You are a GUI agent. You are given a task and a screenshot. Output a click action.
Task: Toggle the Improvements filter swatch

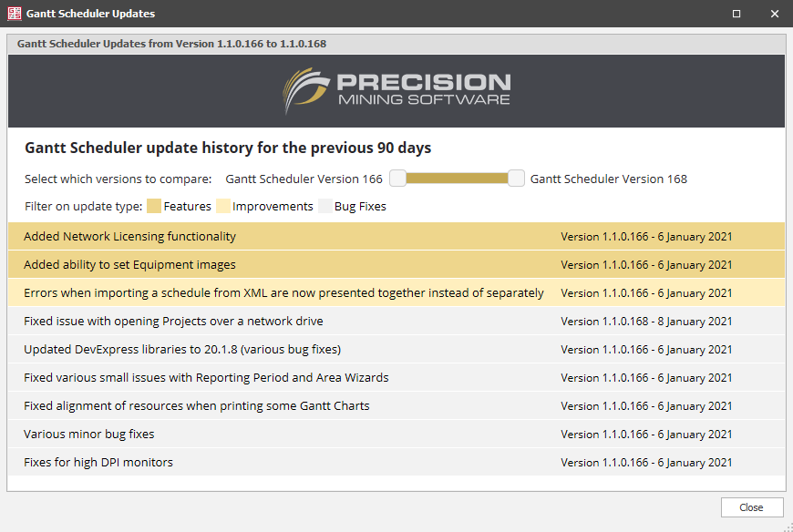tap(223, 206)
